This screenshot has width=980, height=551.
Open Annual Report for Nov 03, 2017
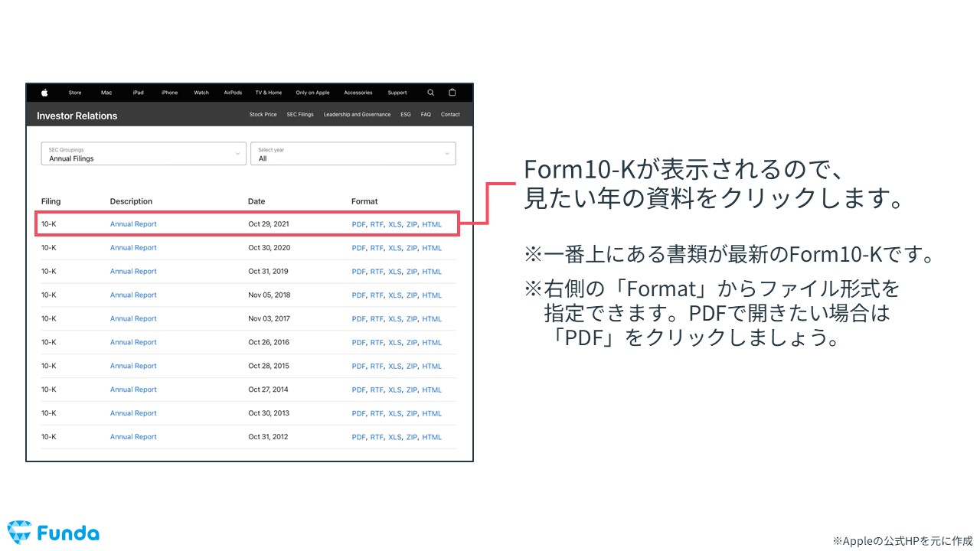(x=133, y=319)
